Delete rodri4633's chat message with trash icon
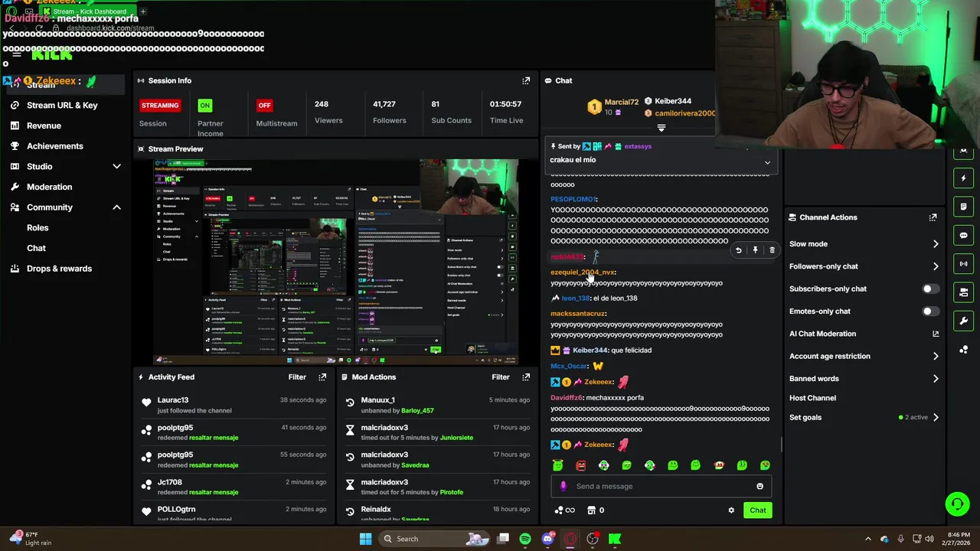The height and width of the screenshot is (551, 980). coord(772,250)
